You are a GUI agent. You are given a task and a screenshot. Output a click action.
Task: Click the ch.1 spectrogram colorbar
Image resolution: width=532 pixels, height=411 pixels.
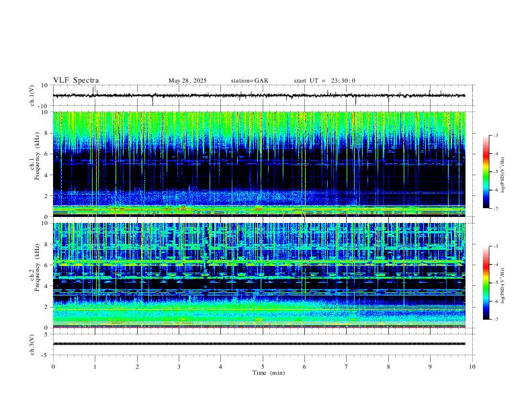pos(486,172)
